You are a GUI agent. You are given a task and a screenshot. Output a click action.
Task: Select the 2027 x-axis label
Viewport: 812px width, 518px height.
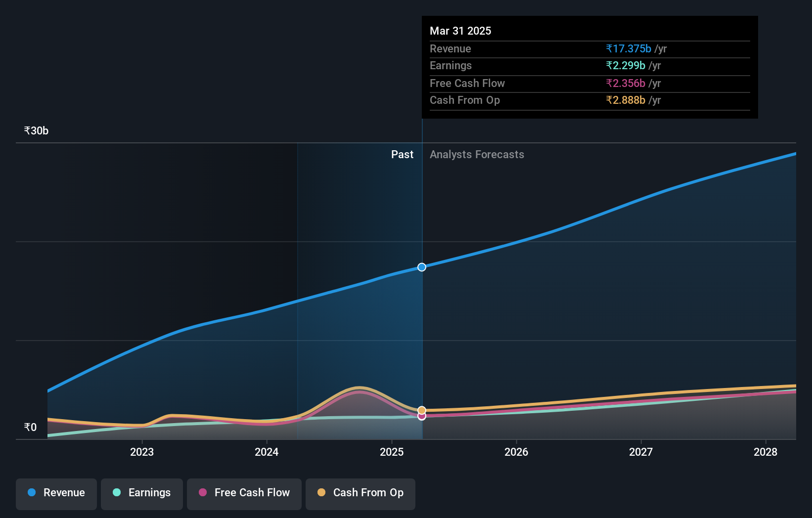[641, 452]
